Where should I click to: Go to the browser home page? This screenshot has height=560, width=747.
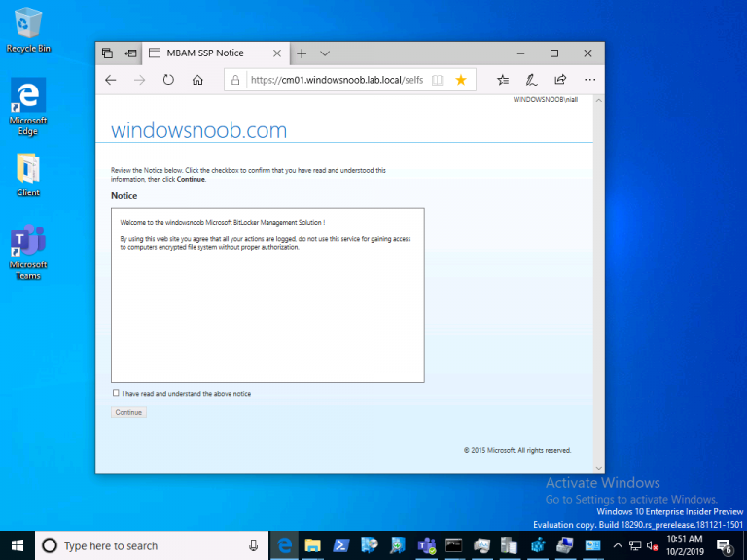[x=197, y=80]
